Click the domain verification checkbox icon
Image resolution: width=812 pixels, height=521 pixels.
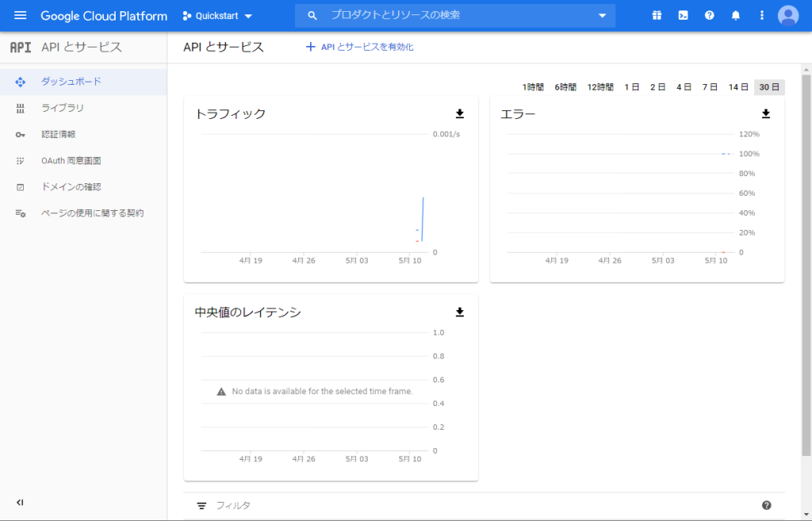pyautogui.click(x=20, y=187)
